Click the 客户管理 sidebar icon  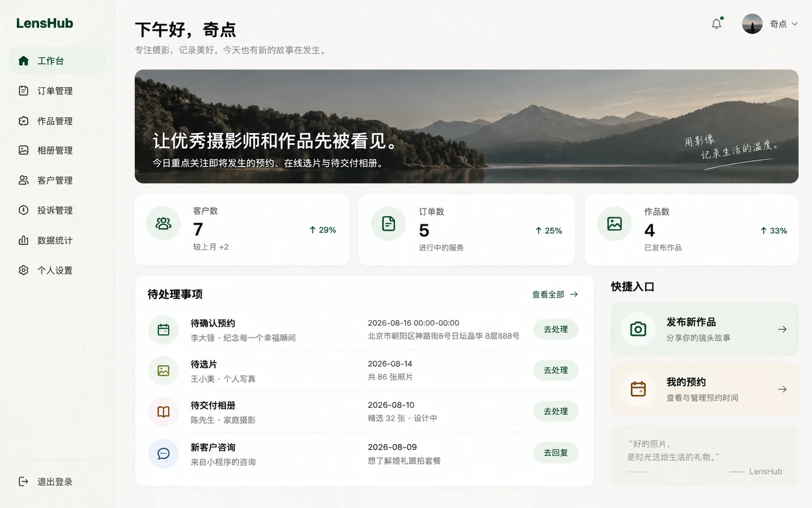click(x=24, y=180)
